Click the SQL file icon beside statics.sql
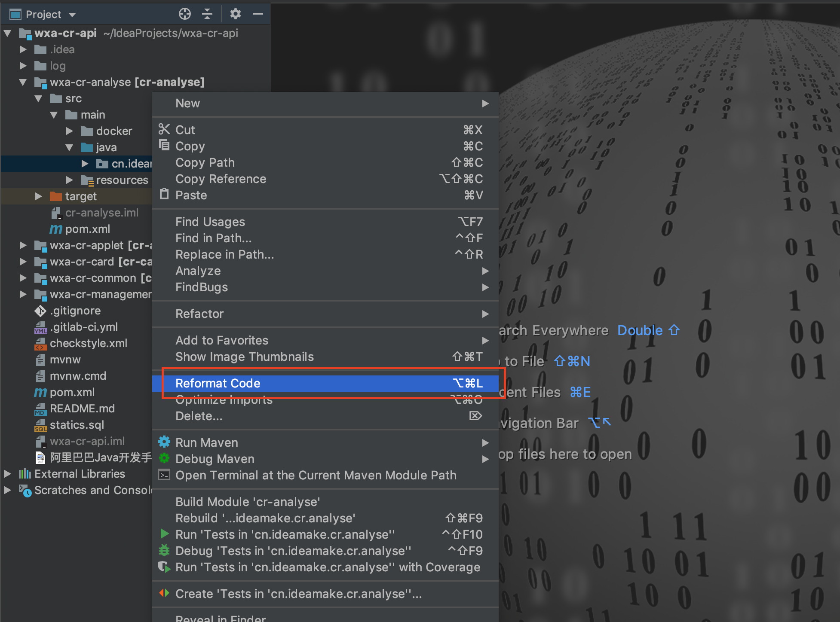 [40, 425]
